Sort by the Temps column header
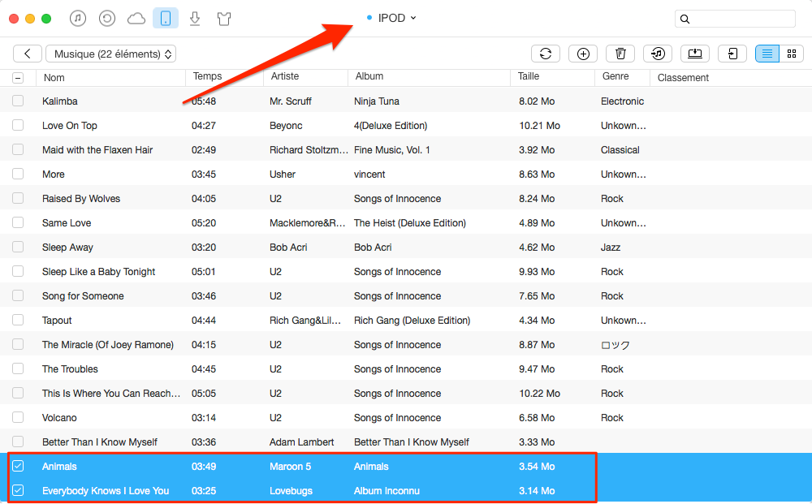 coord(207,76)
